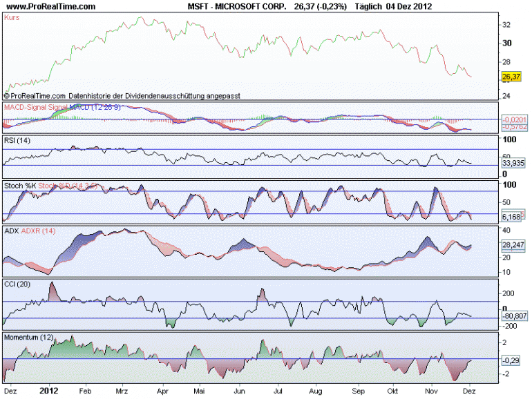This screenshot has width=532, height=399.
Task: Click the Täglich 04 Dez 2012 date label
Action: (393, 6)
